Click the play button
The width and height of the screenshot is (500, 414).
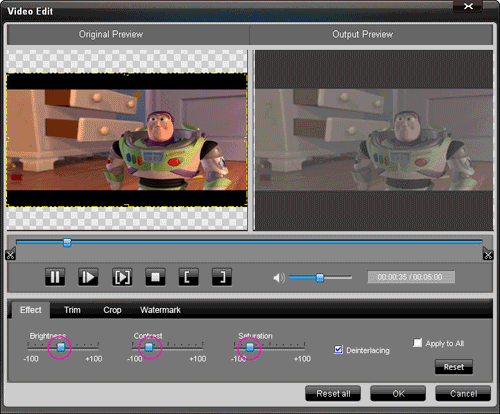[x=88, y=277]
